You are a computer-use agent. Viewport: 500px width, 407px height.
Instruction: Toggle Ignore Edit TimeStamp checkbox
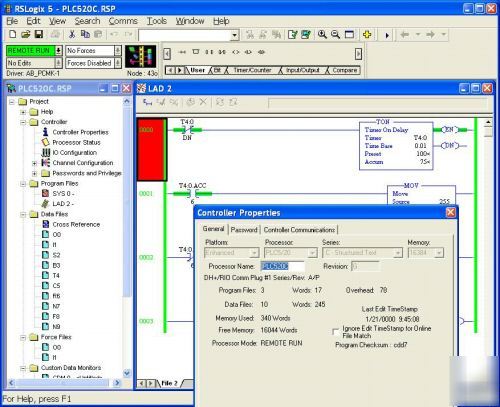(x=336, y=332)
